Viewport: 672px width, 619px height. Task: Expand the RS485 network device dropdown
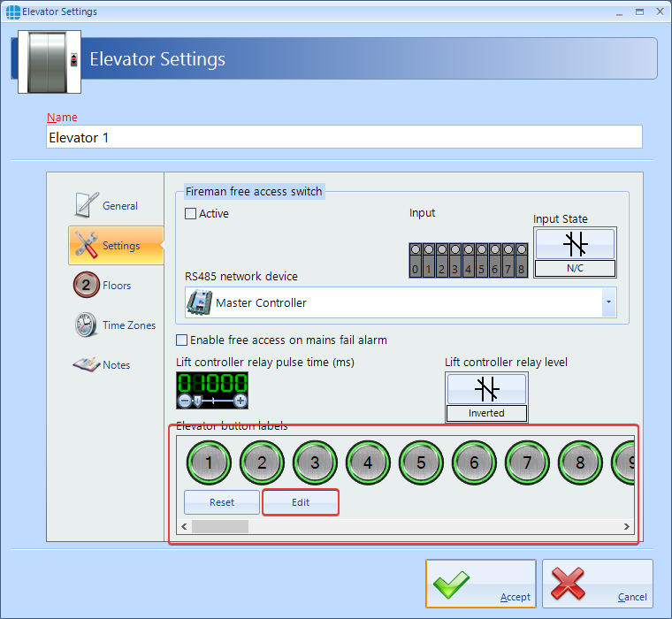608,302
